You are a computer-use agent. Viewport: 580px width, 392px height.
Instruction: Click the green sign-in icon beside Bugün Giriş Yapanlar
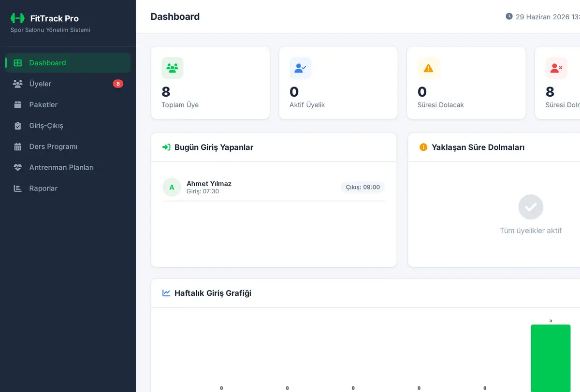click(166, 147)
